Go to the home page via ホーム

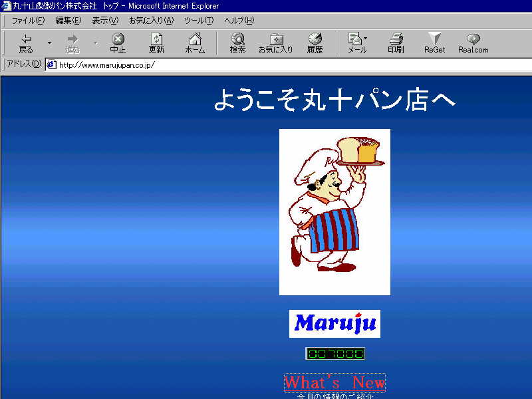pos(195,43)
